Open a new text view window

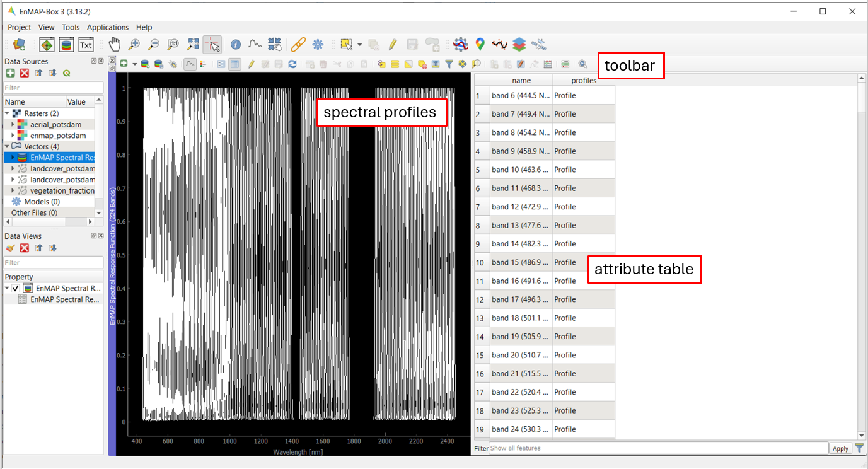pos(86,45)
